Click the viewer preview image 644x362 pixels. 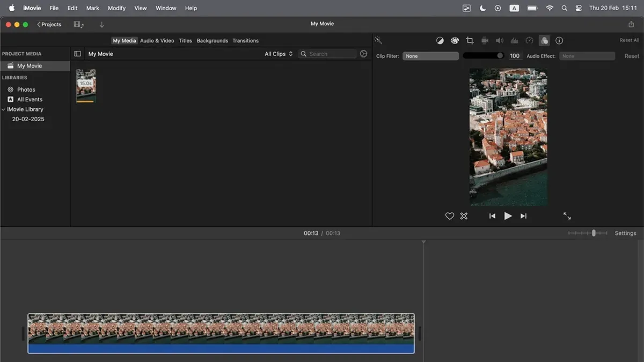coord(508,137)
